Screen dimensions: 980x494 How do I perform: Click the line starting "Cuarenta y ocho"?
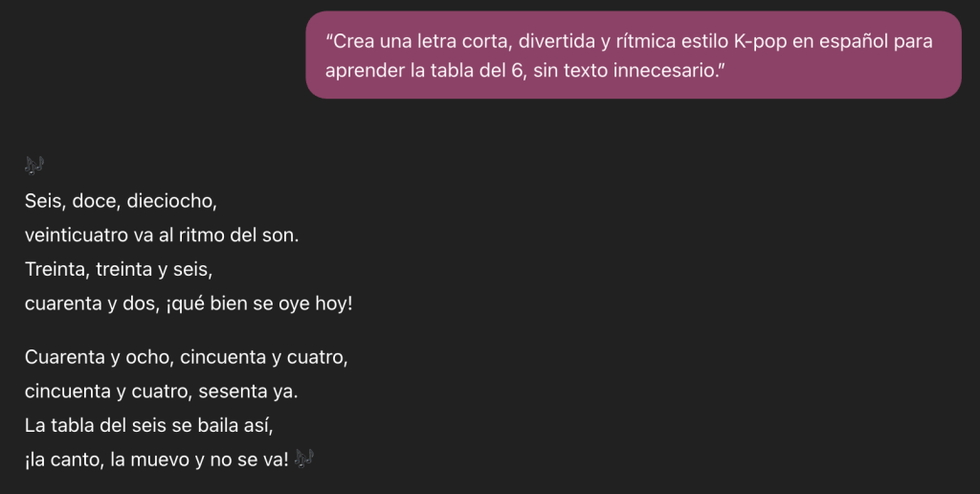[x=186, y=358]
